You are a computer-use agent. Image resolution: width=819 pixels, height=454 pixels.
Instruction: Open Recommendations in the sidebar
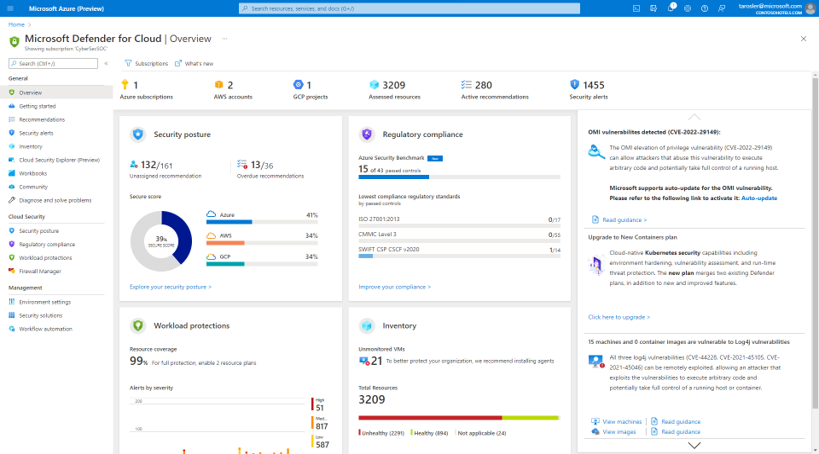point(41,119)
